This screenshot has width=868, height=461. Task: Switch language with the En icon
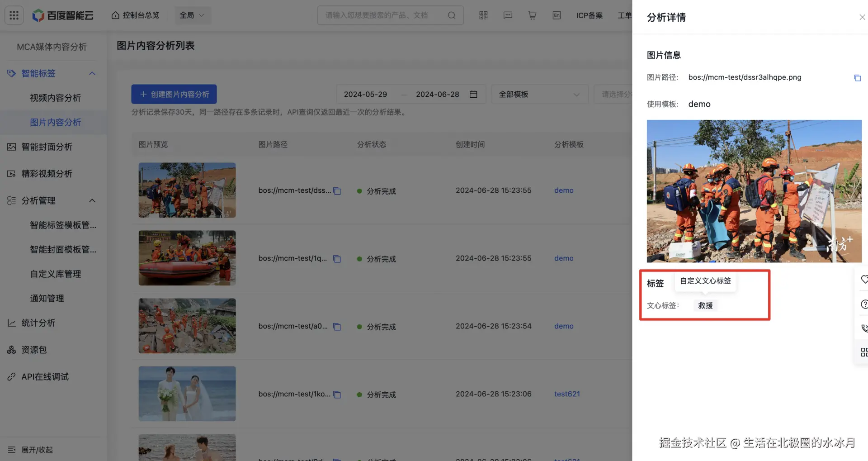(x=557, y=15)
